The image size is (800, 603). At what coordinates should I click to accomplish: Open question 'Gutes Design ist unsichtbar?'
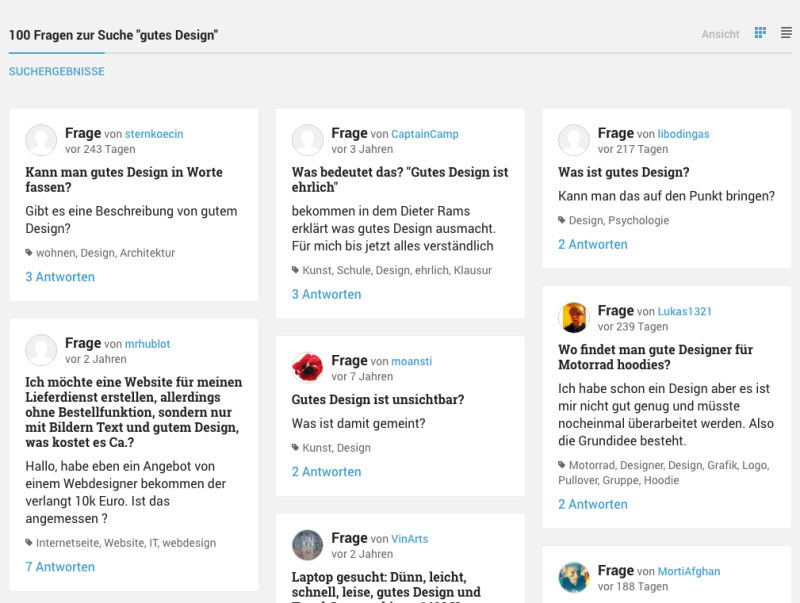coord(378,399)
